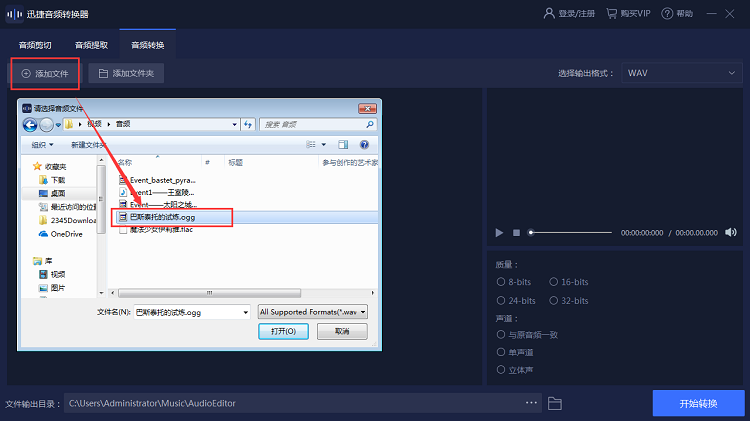Viewport: 750px width, 421px height.
Task: Open the file name dropdown arrow
Action: [245, 312]
